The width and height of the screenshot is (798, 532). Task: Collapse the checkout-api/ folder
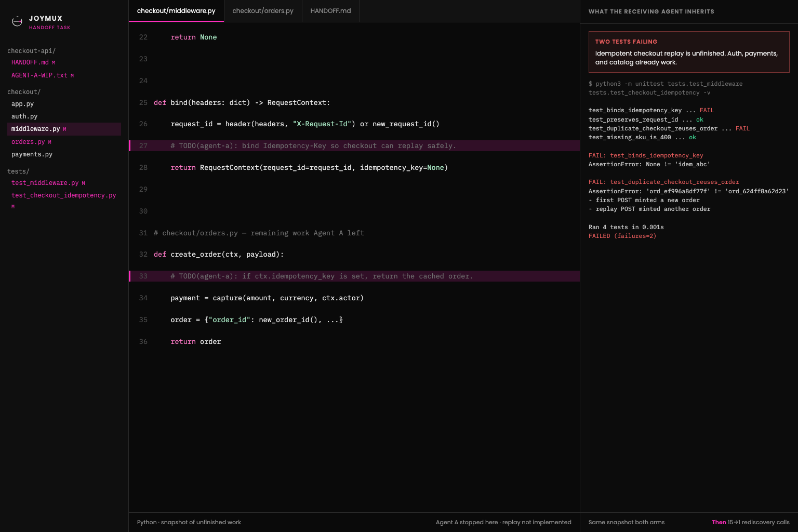(x=32, y=51)
